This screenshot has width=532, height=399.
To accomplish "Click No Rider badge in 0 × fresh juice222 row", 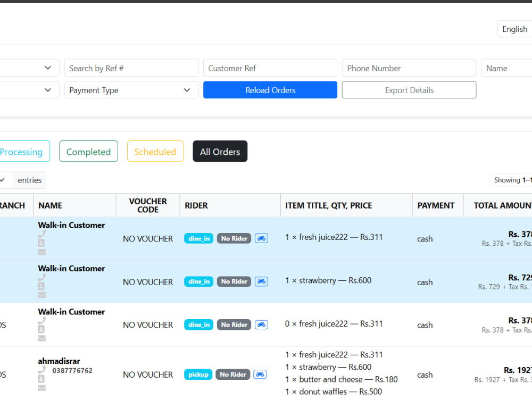I will pos(234,325).
